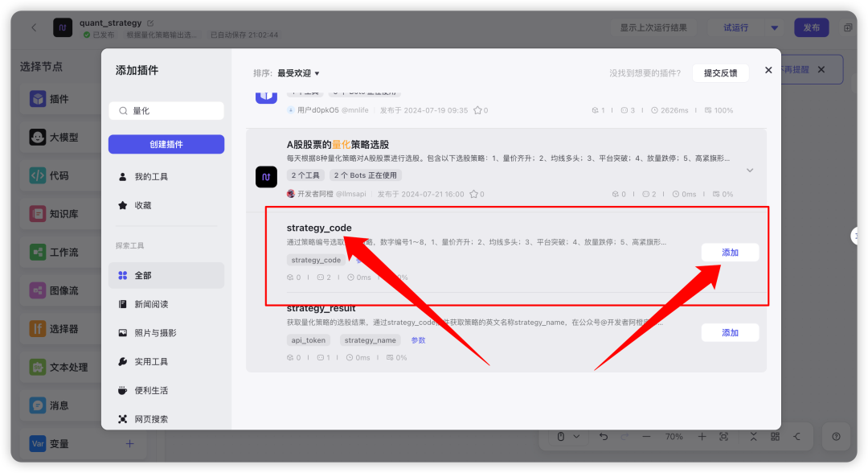Favorite the A股股票的量化策略选股 plugin star

(473, 194)
